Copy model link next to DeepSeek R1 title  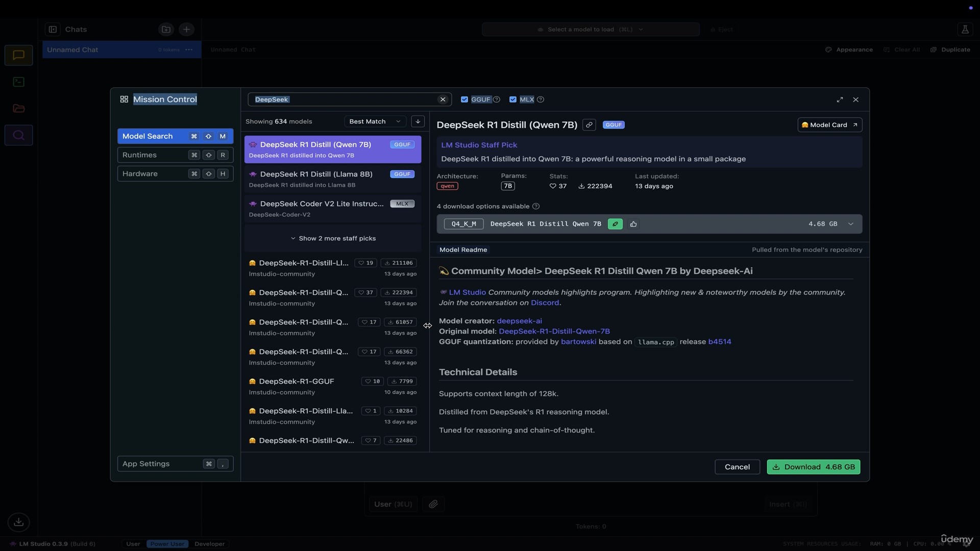(589, 125)
